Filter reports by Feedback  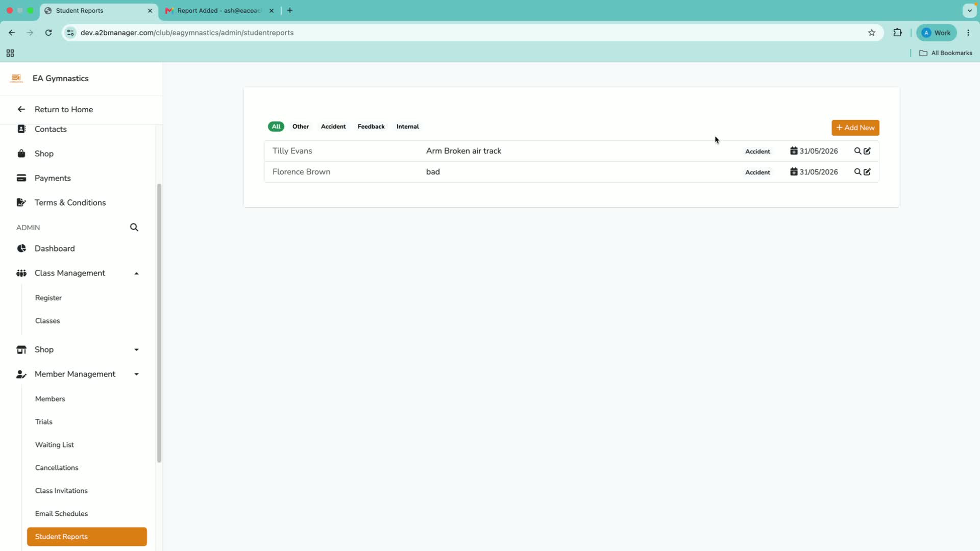pyautogui.click(x=371, y=127)
